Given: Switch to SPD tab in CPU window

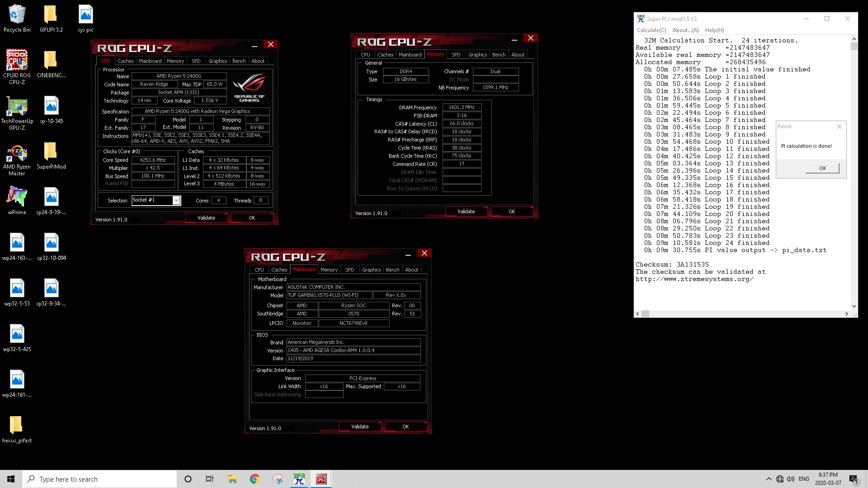Looking at the screenshot, I should pos(196,61).
